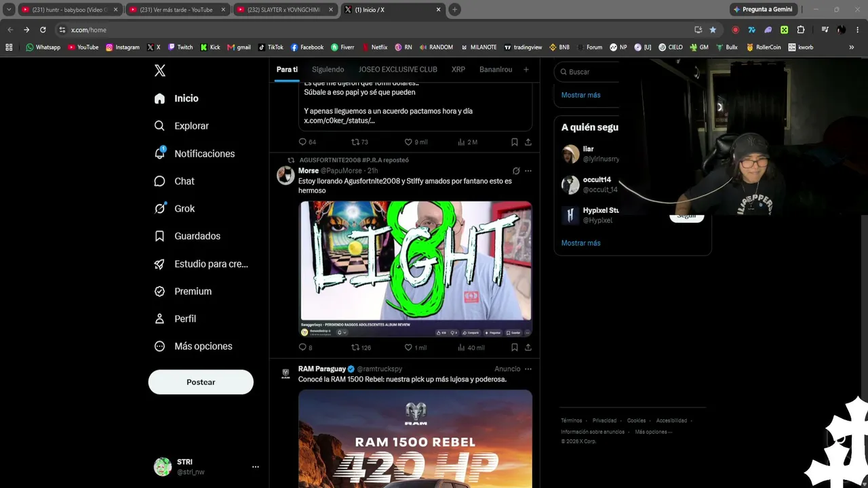The image size is (868, 488).
Task: Open Estudio para creadores in the sidebar
Action: [201, 264]
